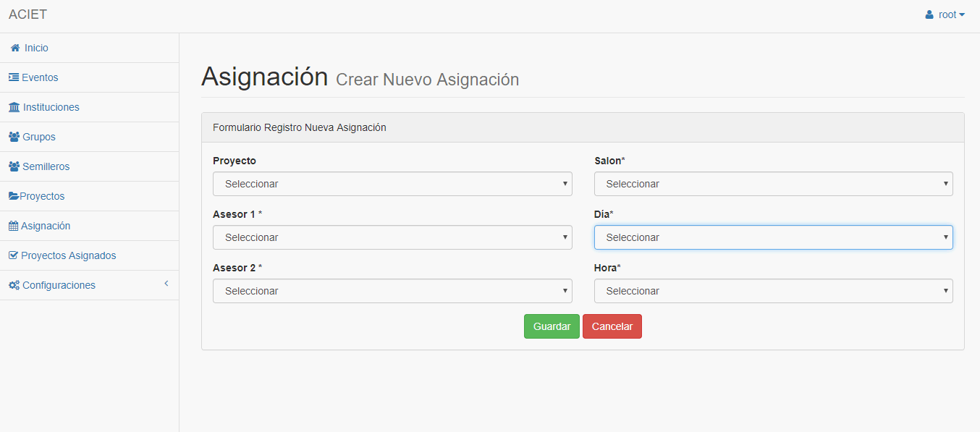Open Instituciones from the sidebar

click(x=89, y=107)
